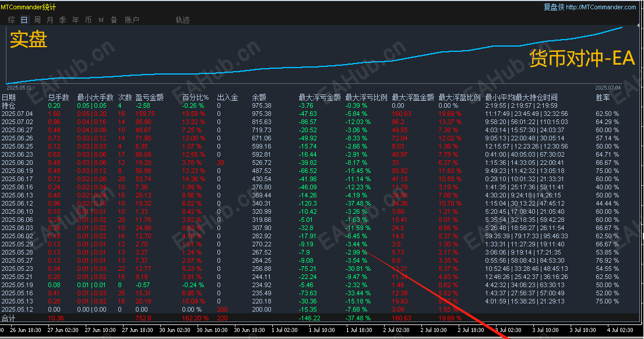
Task: Click the 日期 column header
Action: [9, 97]
